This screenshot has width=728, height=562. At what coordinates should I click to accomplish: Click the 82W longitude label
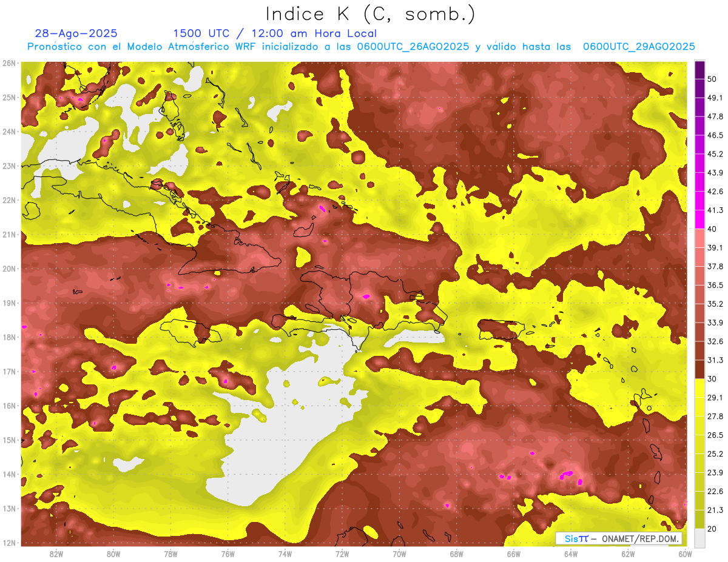[56, 554]
